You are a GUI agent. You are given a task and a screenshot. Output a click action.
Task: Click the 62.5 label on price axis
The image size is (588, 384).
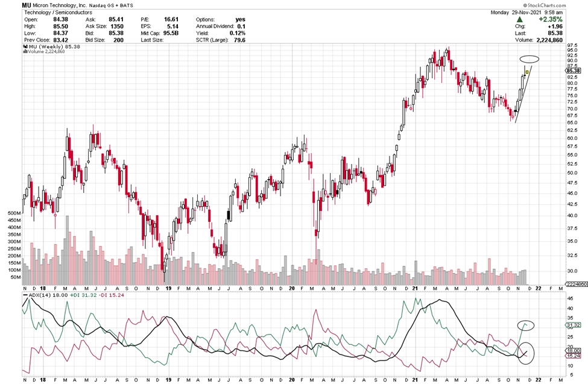pos(572,130)
